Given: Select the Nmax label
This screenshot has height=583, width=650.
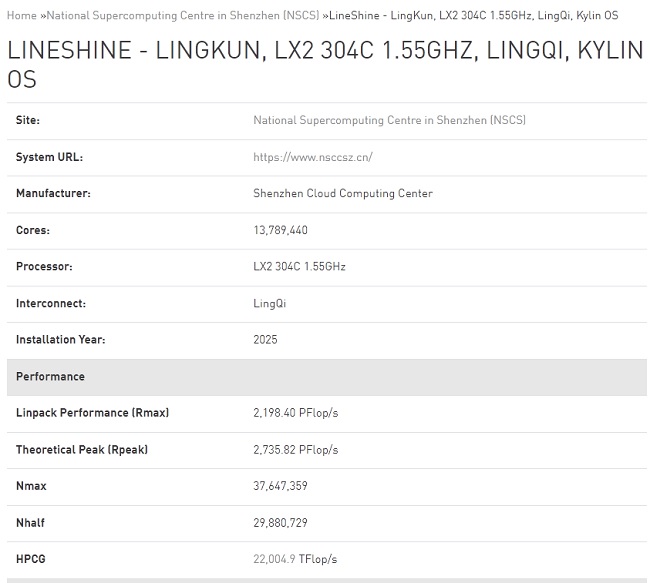Looking at the screenshot, I should point(31,486).
